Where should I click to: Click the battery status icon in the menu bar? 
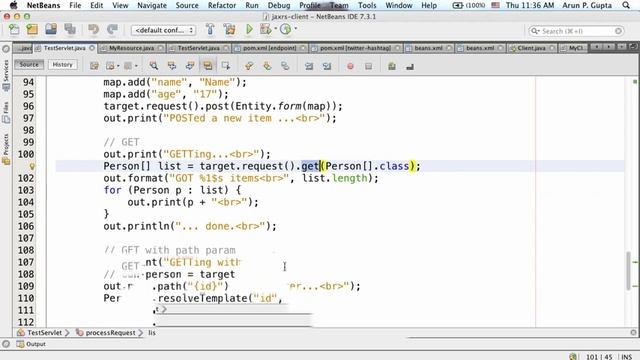tap(469, 5)
